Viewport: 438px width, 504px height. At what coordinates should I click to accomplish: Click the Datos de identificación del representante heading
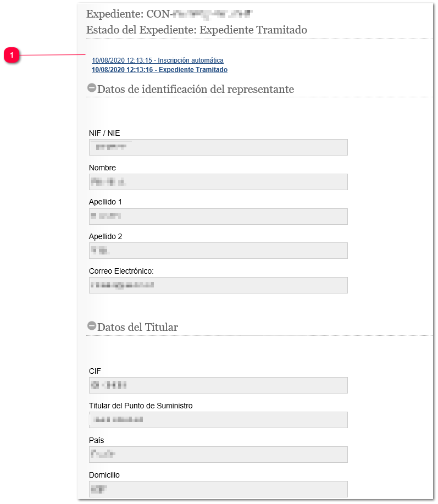tap(196, 90)
